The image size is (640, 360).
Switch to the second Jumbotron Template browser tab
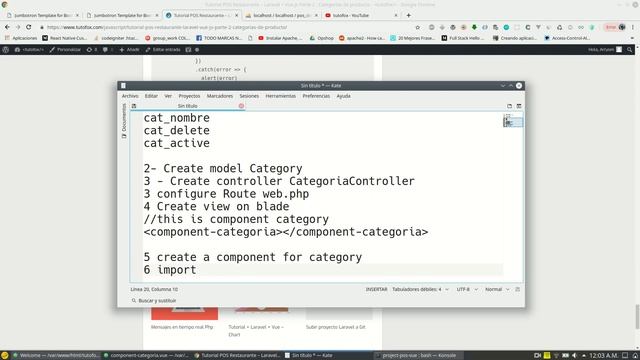click(x=122, y=15)
